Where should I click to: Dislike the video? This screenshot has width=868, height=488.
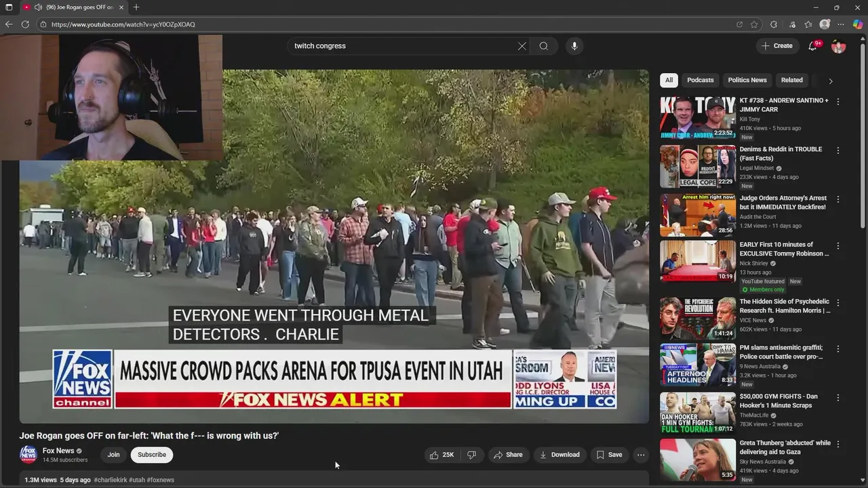[x=472, y=455]
